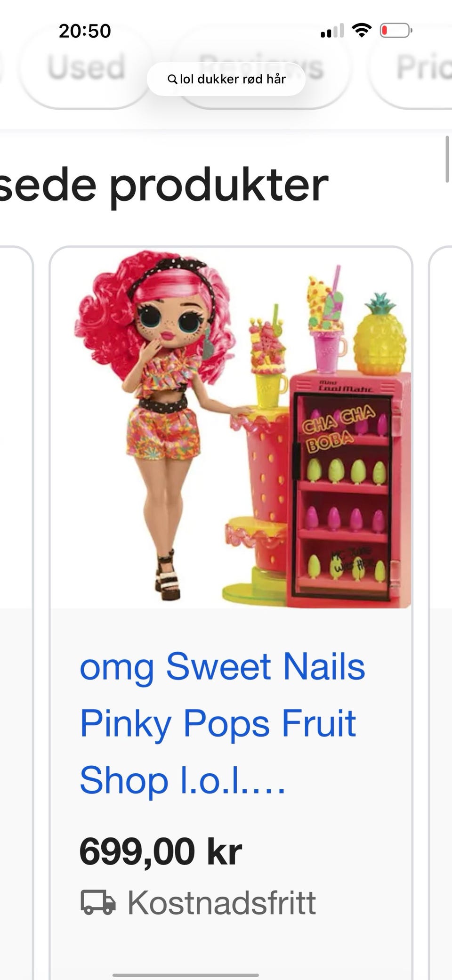The image size is (452, 980).
Task: Tap the 699,00 kr price
Action: (161, 851)
